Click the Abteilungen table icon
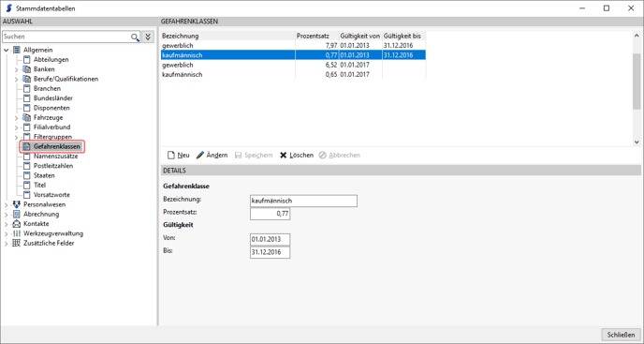The height and width of the screenshot is (344, 644). point(27,60)
